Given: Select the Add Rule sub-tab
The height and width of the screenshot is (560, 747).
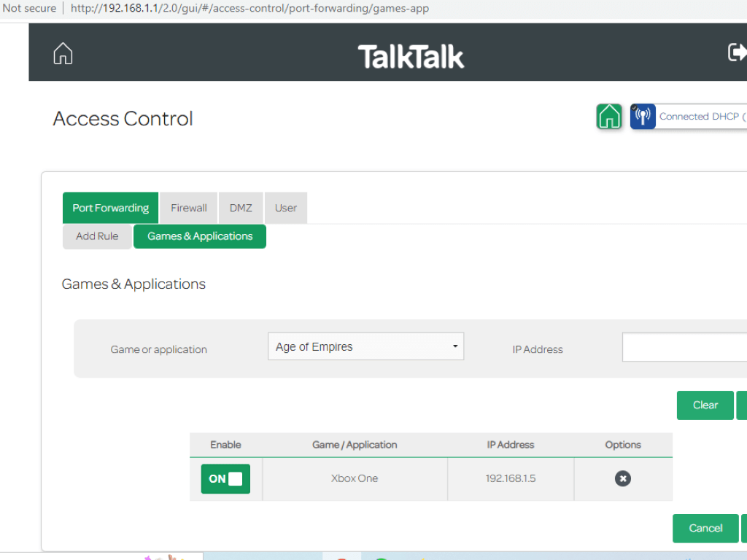Looking at the screenshot, I should tap(97, 236).
